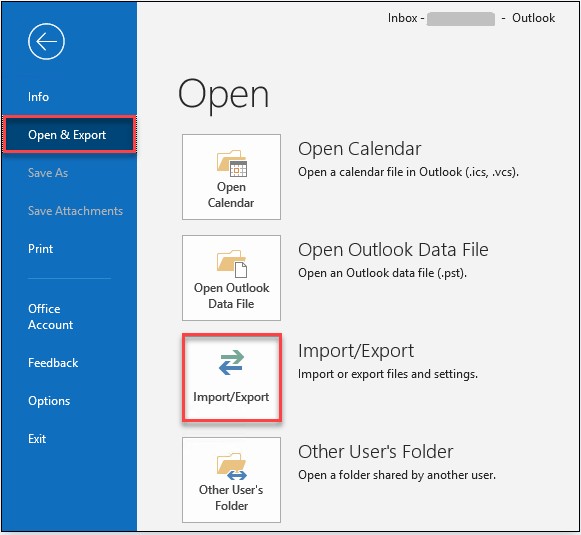Click the 'Outlook' title bar text

[533, 18]
